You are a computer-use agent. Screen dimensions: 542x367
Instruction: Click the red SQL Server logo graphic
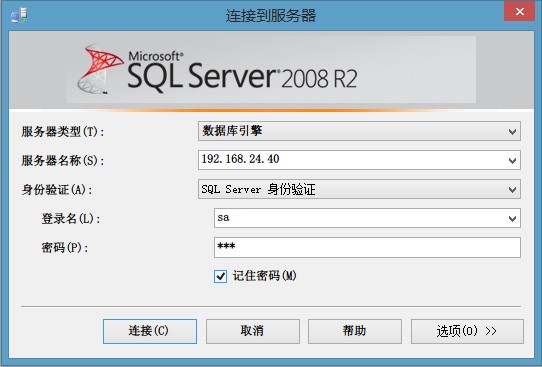(100, 69)
